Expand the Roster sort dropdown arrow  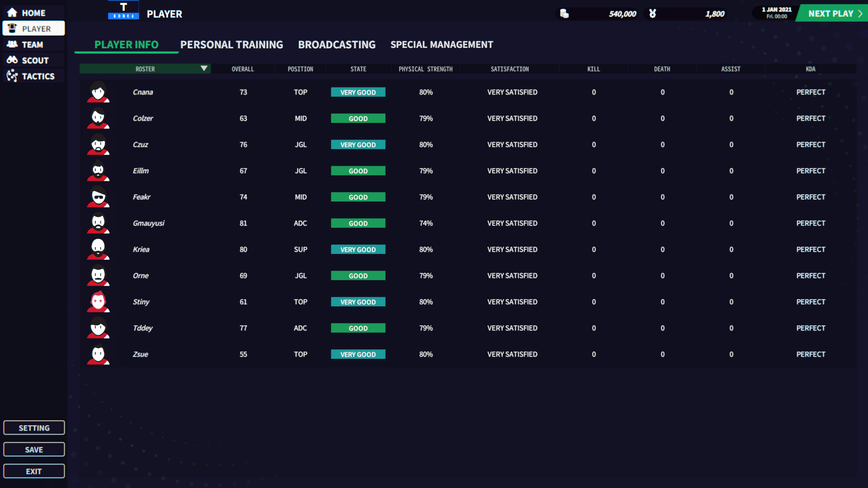204,69
